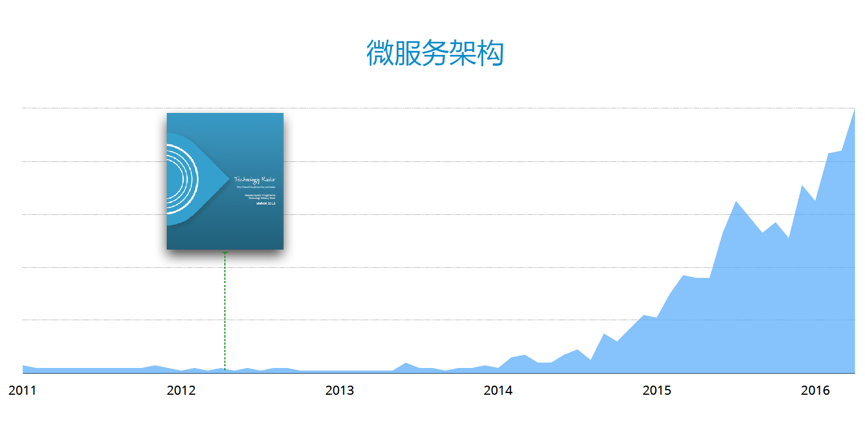Click the early-2014 bump in area chart

pyautogui.click(x=524, y=356)
